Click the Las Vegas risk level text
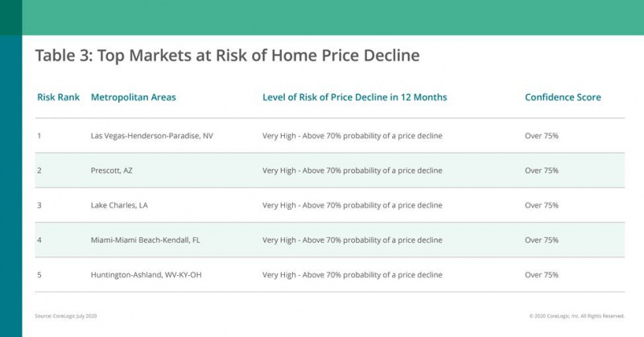Viewport: 644px width, 337px height. [353, 136]
